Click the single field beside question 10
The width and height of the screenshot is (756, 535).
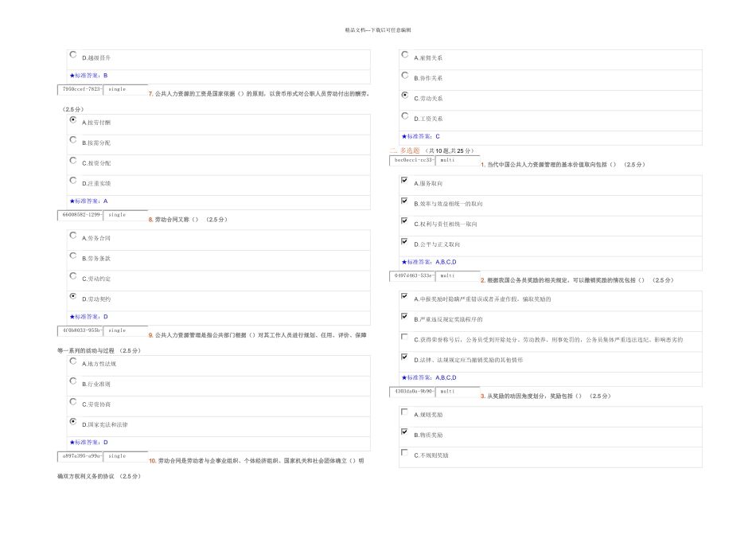pyautogui.click(x=126, y=456)
